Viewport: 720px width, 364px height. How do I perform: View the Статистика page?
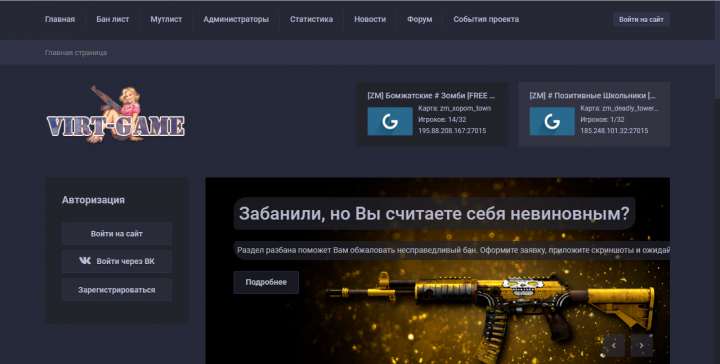click(x=311, y=19)
